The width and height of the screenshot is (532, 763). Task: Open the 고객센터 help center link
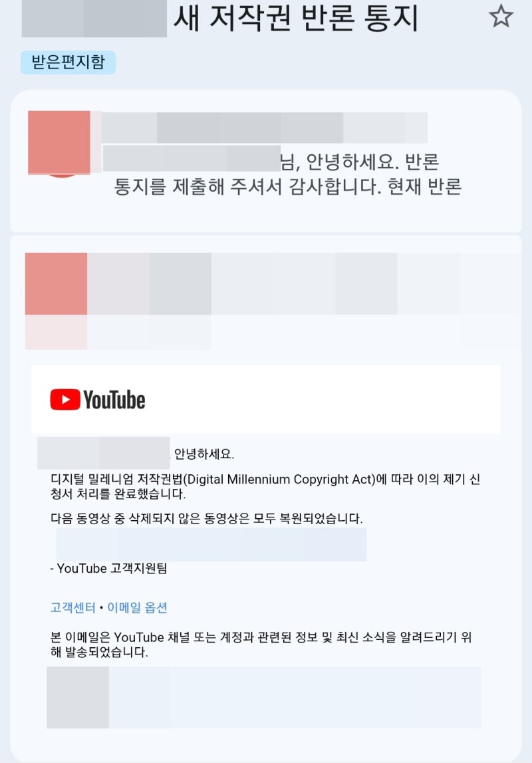[73, 607]
